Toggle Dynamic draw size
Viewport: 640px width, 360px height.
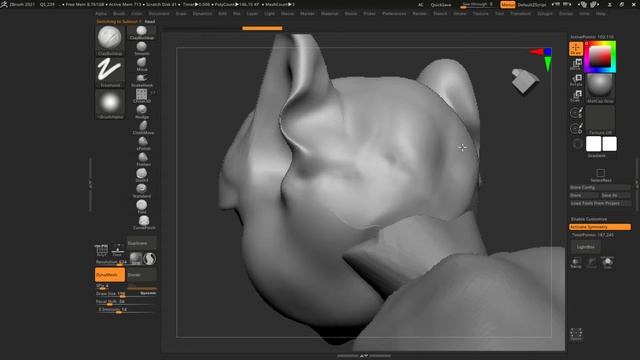tap(148, 293)
